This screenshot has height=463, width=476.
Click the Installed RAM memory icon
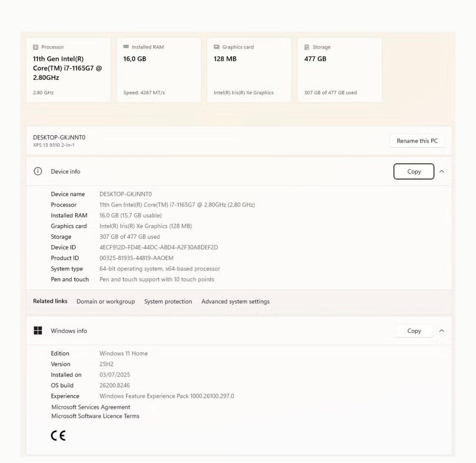click(x=126, y=47)
